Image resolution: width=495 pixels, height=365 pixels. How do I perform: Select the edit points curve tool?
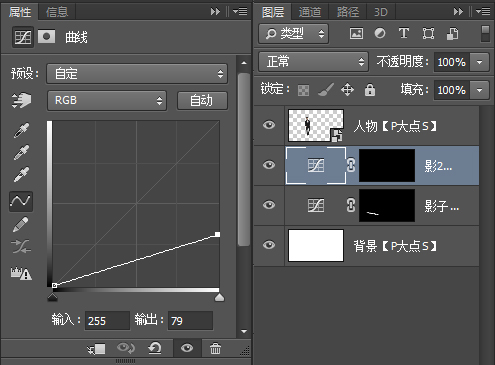21,201
